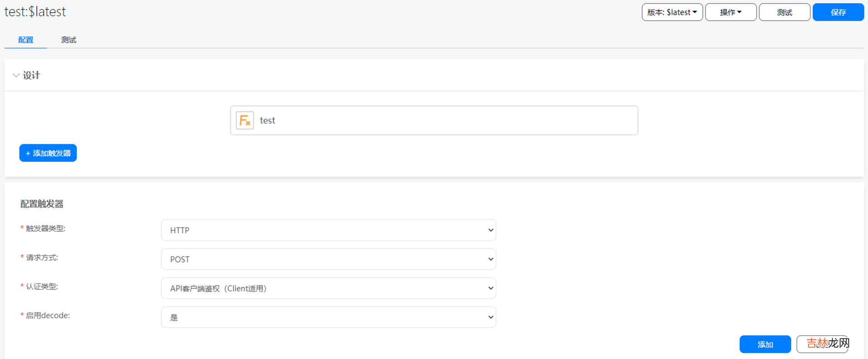Viewport: 868px width, 359px height.
Task: Select the test function node card
Action: [434, 120]
